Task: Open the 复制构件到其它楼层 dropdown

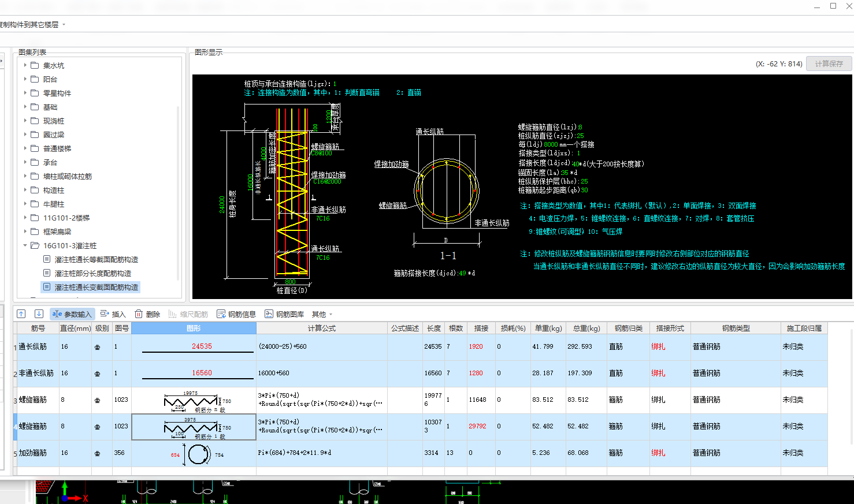Action: [33, 24]
